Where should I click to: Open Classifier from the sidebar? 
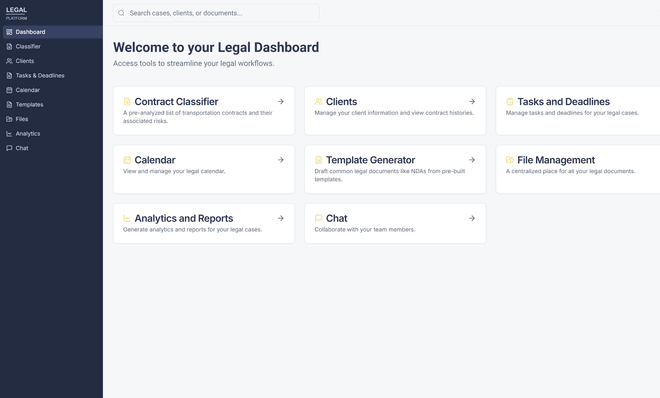pyautogui.click(x=53, y=47)
